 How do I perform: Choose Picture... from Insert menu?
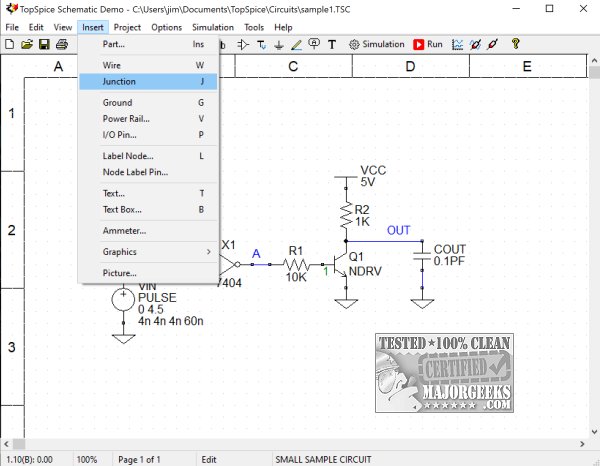coord(148,273)
